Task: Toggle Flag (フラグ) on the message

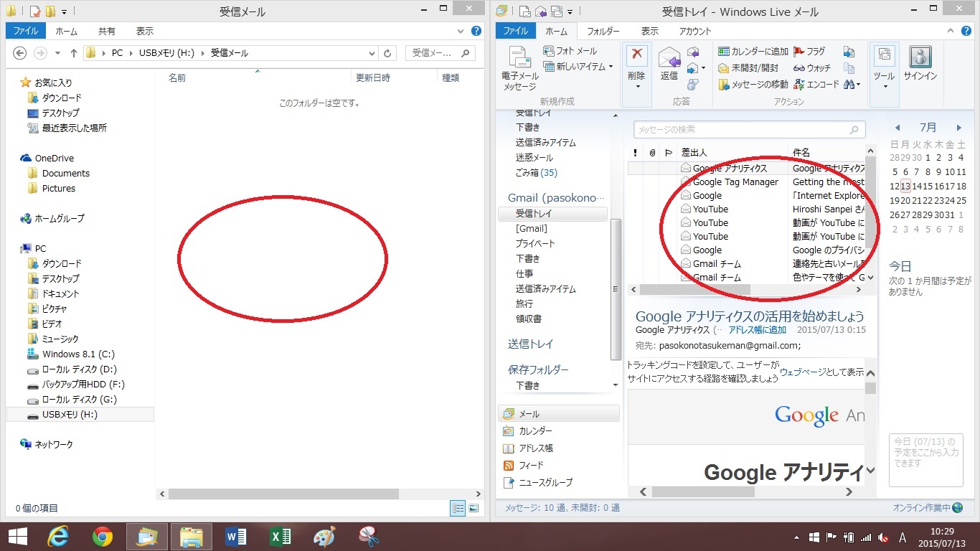Action: pyautogui.click(x=809, y=52)
